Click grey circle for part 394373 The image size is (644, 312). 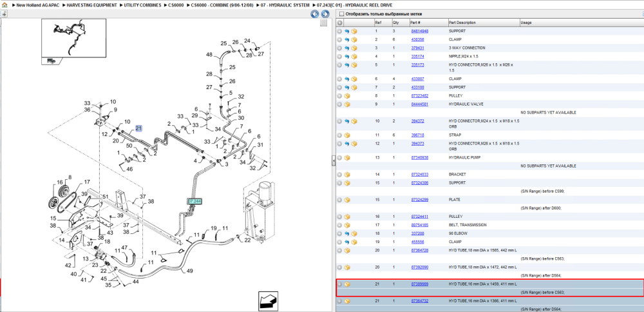(339, 144)
